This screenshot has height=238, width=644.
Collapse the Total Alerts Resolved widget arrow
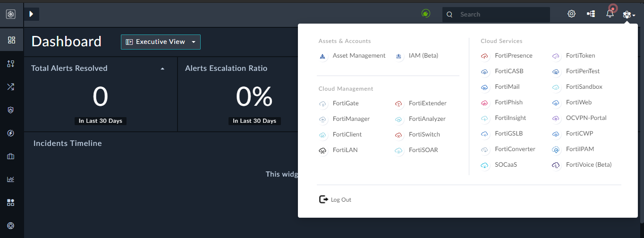162,68
